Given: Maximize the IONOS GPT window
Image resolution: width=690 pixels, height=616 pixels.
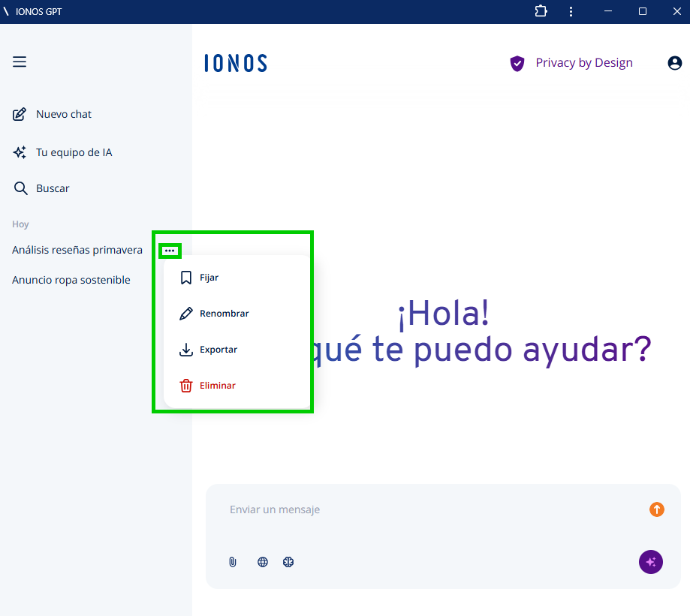Looking at the screenshot, I should click(643, 11).
